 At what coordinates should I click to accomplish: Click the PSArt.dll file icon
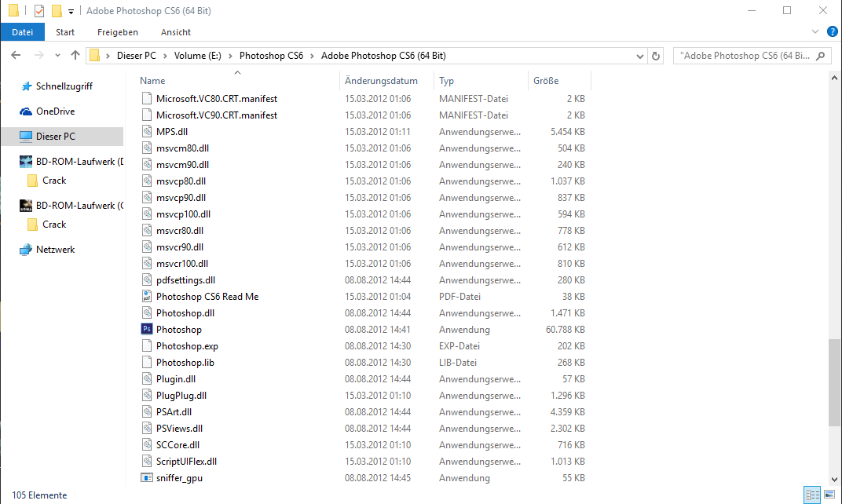click(x=147, y=412)
